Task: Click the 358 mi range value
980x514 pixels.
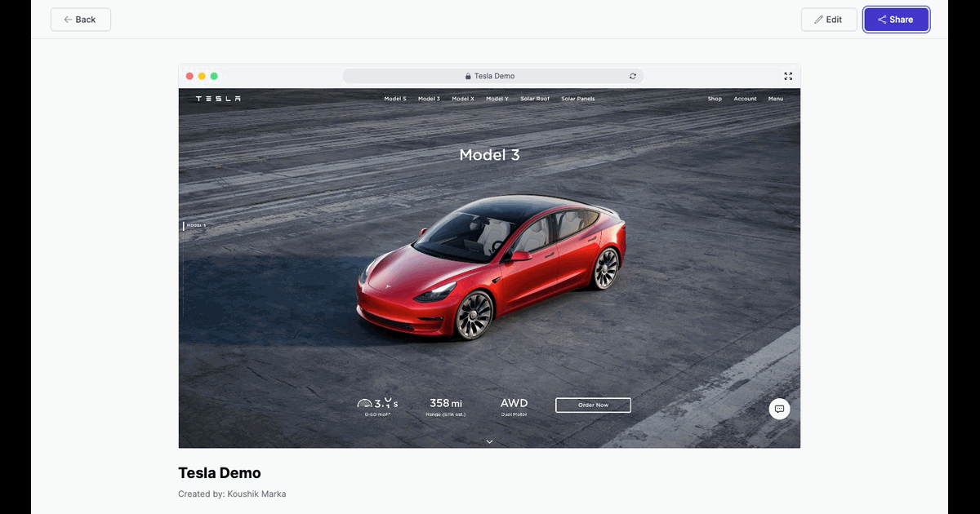Action: 446,403
